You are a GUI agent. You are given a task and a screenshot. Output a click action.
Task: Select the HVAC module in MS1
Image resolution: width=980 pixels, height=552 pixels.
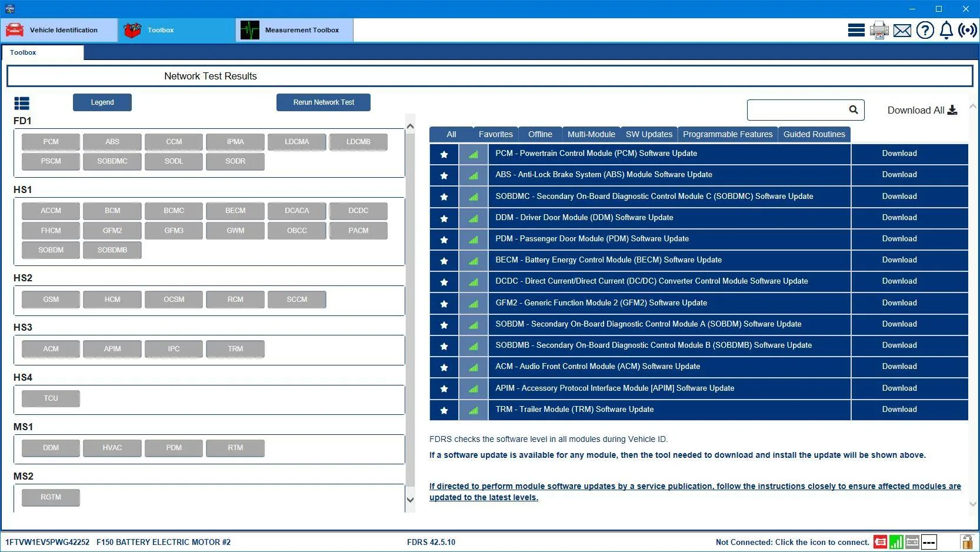112,448
